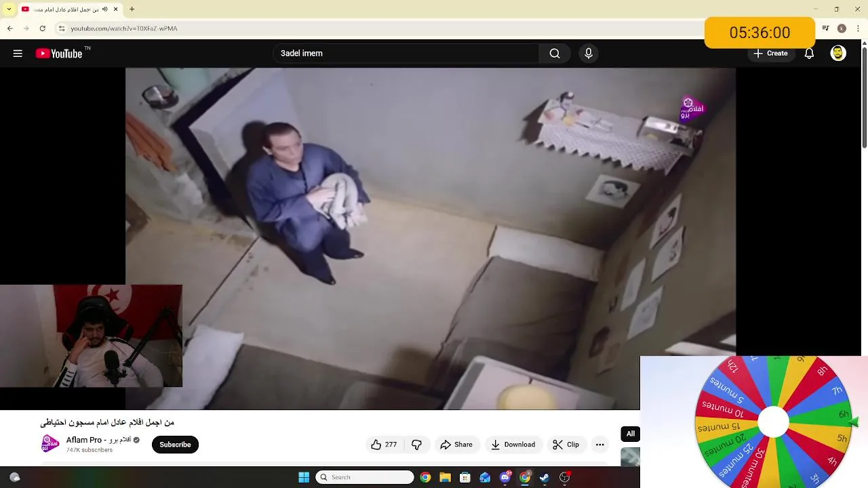Screen dimensions: 868x488
Task: Like the video with thumbs up
Action: (x=383, y=445)
